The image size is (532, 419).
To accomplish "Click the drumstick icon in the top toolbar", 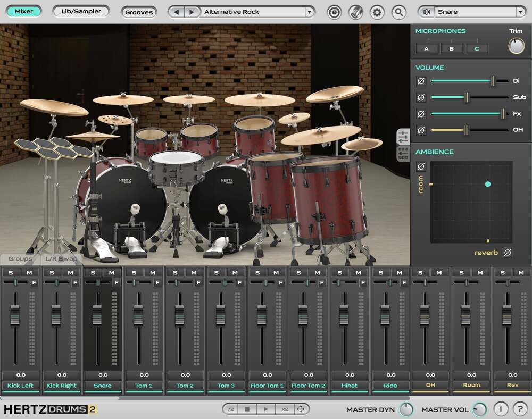I will pos(356,12).
